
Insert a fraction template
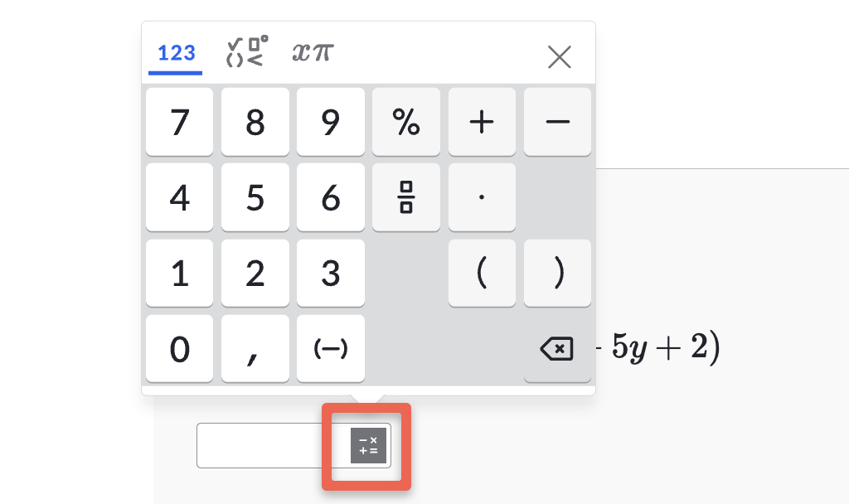[x=406, y=197]
